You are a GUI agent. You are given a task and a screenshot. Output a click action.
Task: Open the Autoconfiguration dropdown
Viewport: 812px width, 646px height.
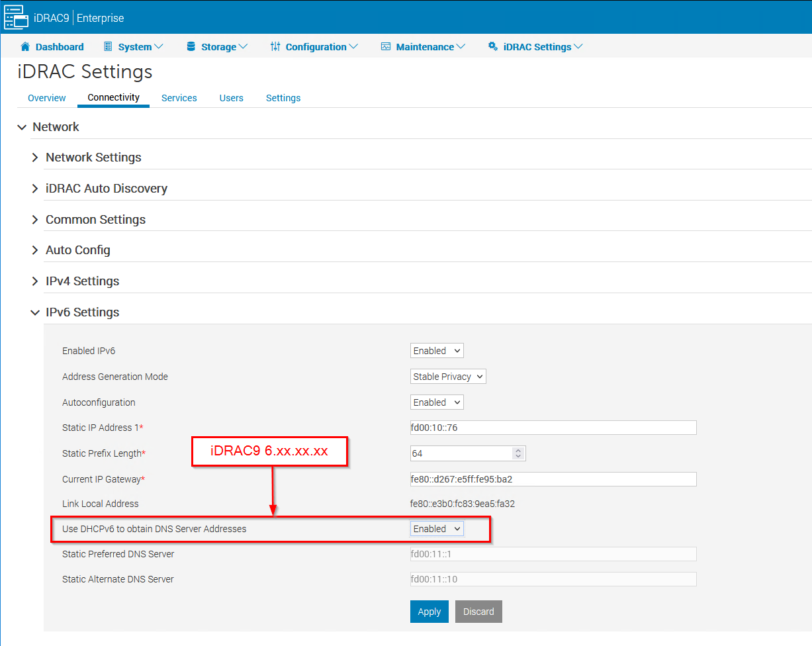(436, 402)
